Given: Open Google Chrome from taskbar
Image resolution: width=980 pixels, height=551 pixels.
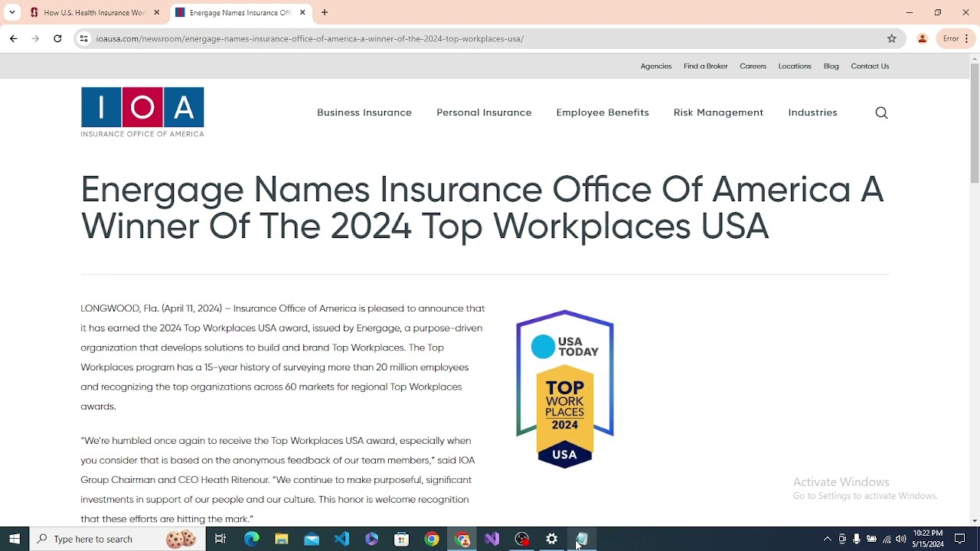Looking at the screenshot, I should point(432,539).
